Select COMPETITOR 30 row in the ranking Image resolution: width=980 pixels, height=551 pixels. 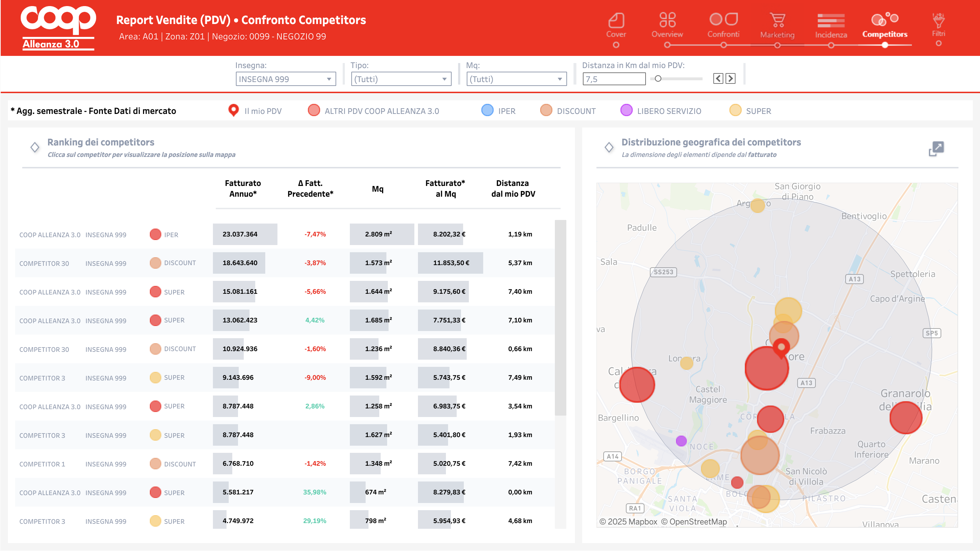pyautogui.click(x=44, y=263)
